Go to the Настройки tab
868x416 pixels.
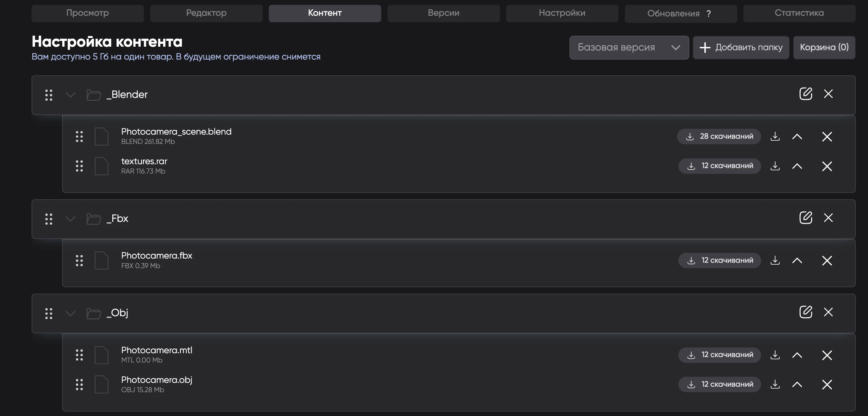click(x=562, y=13)
